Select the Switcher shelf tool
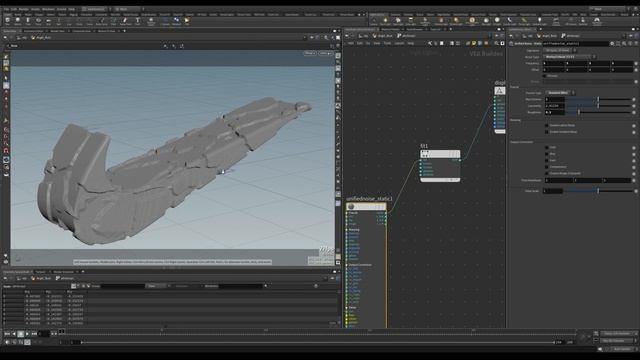 pos(583,21)
